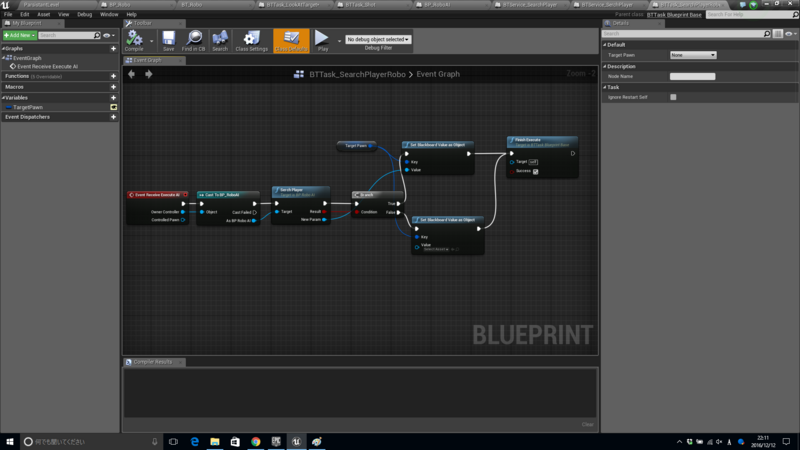
Task: Select Event Receive Execute AI in tree
Action: [x=47, y=66]
